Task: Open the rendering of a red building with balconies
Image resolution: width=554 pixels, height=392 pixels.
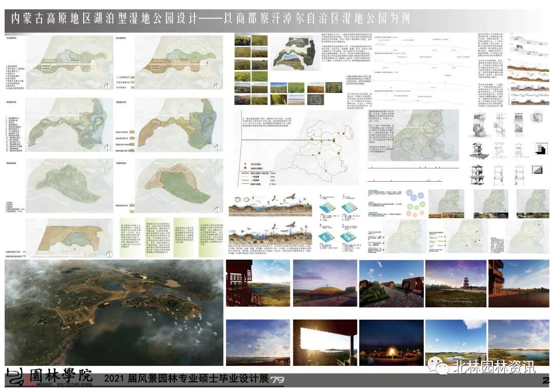Action: pyautogui.click(x=519, y=283)
